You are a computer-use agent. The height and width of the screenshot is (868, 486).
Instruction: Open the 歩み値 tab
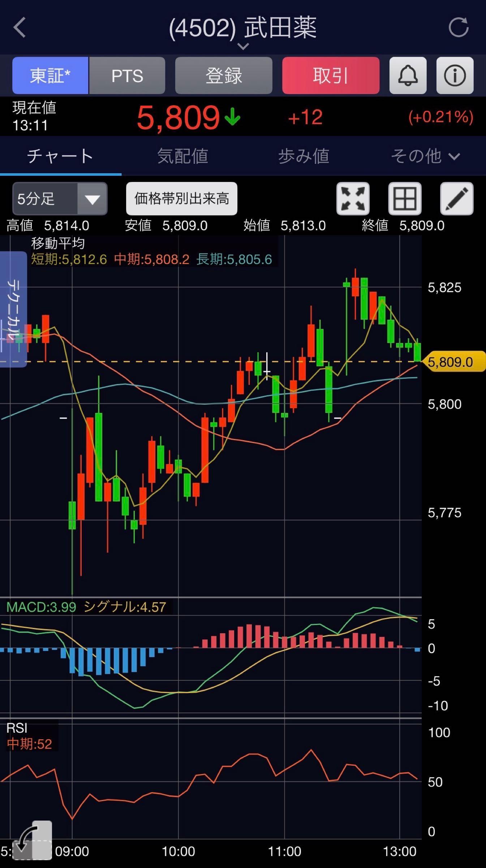point(304,156)
